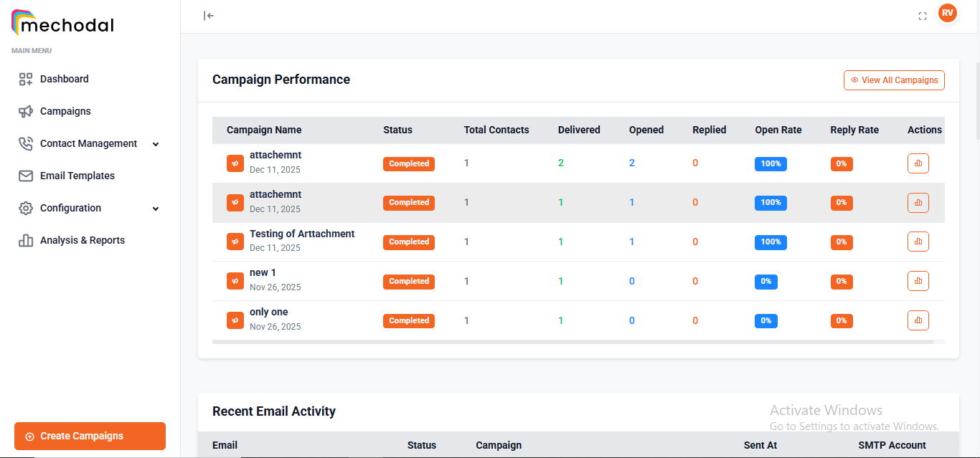Click the Completed status badge for 'new 1'
This screenshot has width=980, height=458.
408,281
